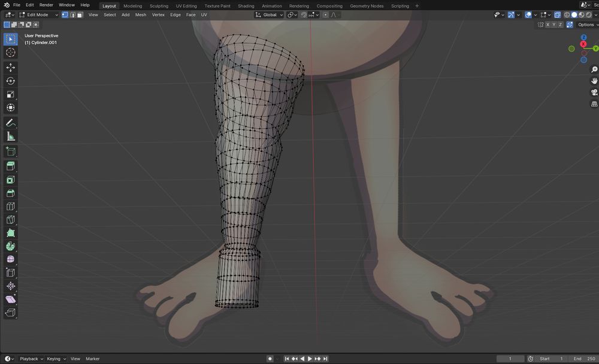Open the pivot point dropdown
Image resolution: width=599 pixels, height=364 pixels.
coord(292,15)
